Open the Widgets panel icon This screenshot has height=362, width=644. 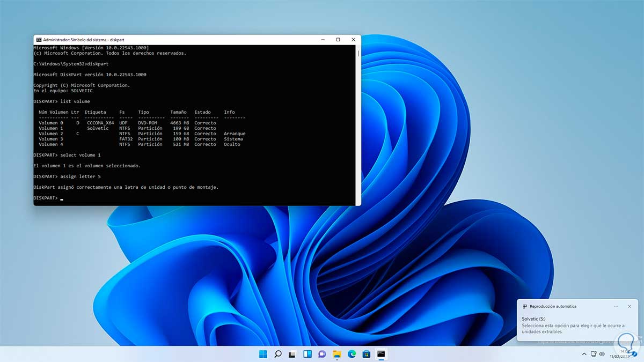click(x=308, y=354)
